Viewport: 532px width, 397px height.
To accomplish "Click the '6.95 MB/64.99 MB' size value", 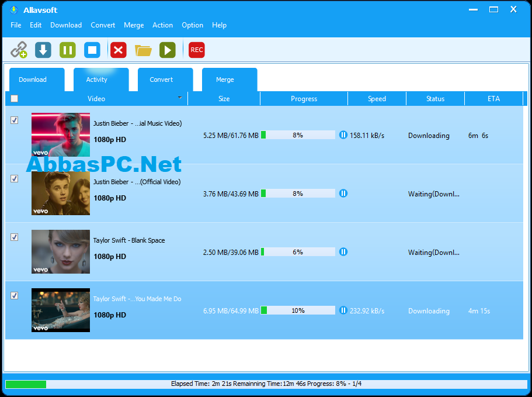I will tap(231, 310).
